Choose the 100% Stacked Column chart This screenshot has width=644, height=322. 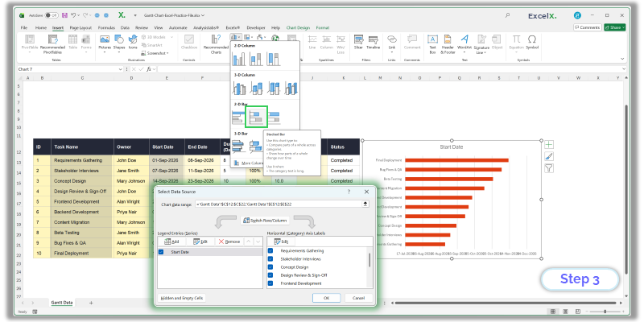tap(274, 59)
